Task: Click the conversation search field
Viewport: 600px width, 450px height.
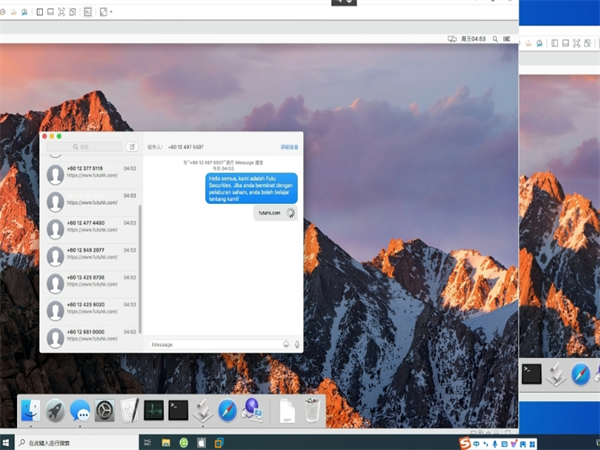Action: click(x=84, y=146)
